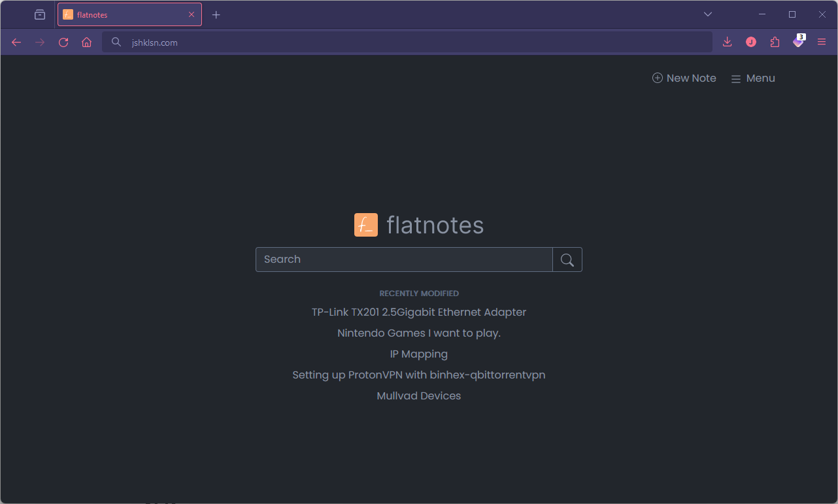
Task: Open the browser hamburger application menu
Action: click(x=822, y=42)
